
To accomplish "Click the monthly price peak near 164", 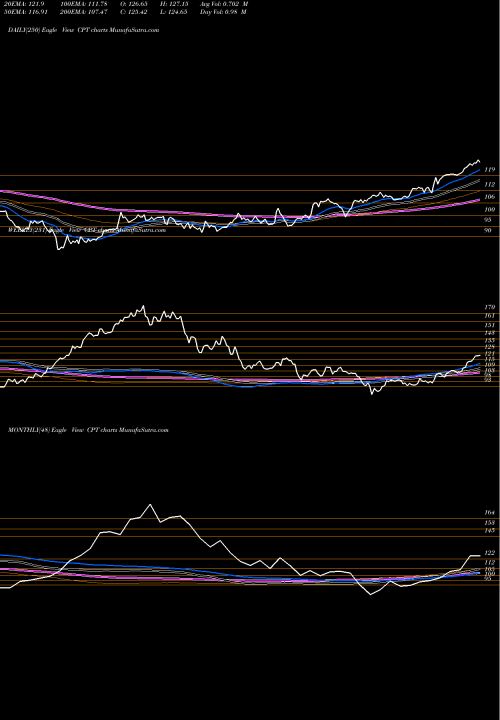I will [x=150, y=505].
